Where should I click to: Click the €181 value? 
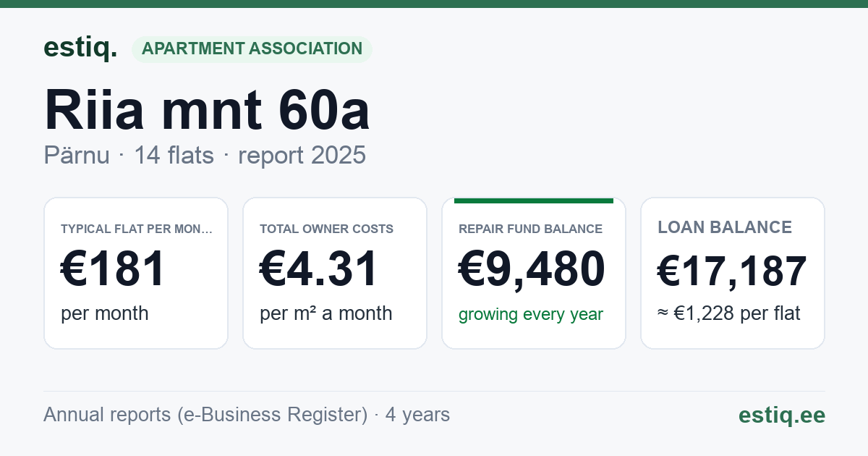(x=114, y=269)
